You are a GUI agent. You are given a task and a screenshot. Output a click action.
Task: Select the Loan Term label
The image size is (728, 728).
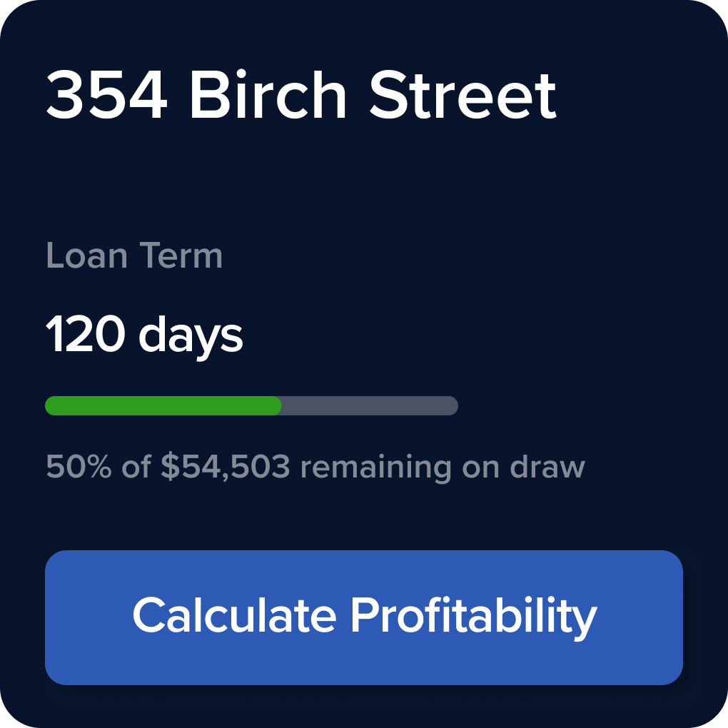[x=133, y=255]
